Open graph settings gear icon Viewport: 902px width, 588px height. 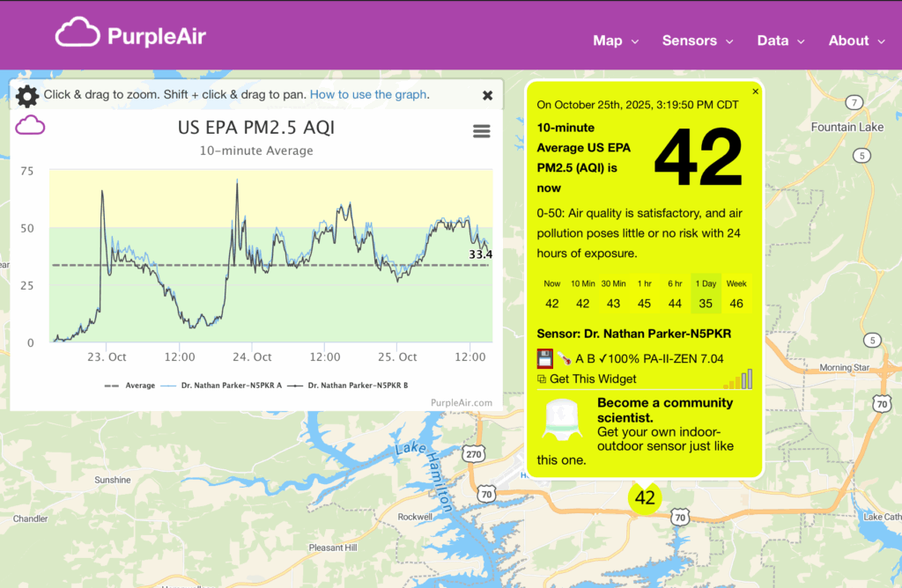[27, 95]
